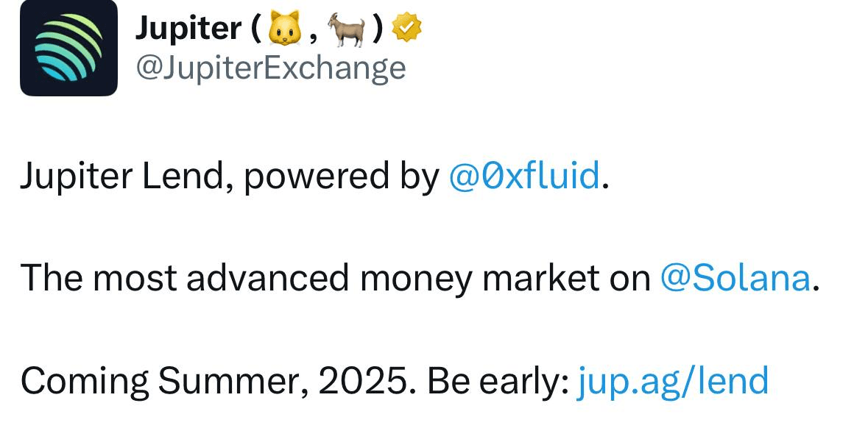Click the word "Coming" in last line

[85, 382]
